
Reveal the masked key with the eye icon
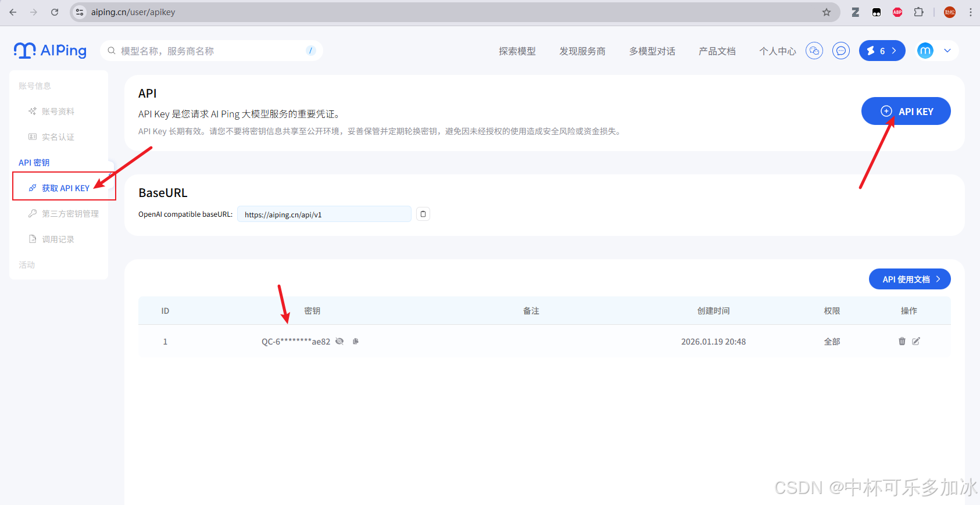pyautogui.click(x=339, y=341)
